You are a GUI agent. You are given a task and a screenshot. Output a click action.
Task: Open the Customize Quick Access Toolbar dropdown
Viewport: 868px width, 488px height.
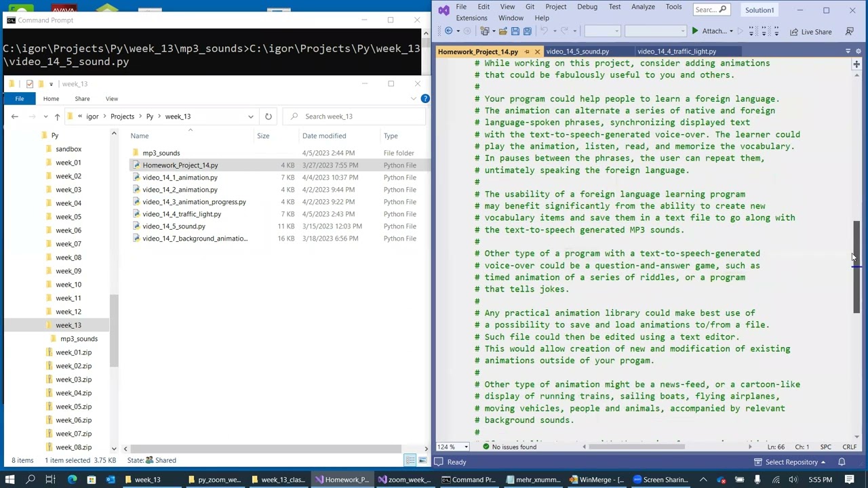click(x=51, y=84)
